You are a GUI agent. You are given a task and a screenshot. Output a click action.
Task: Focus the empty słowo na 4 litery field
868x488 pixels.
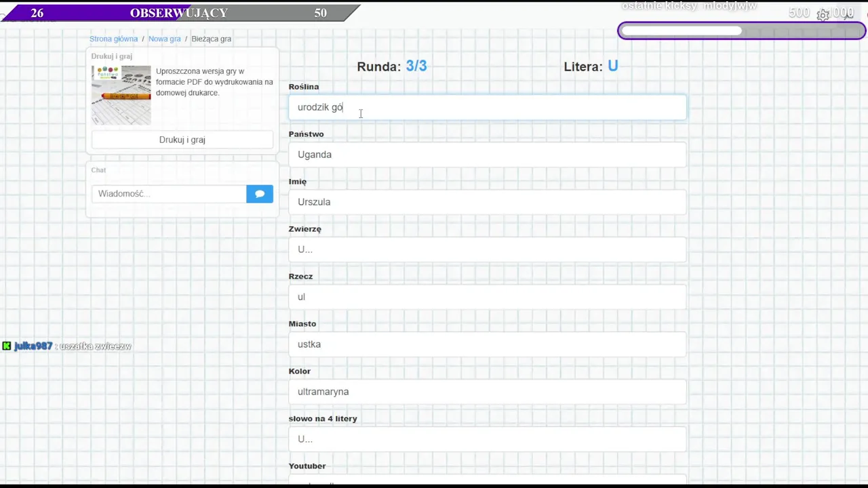487,439
